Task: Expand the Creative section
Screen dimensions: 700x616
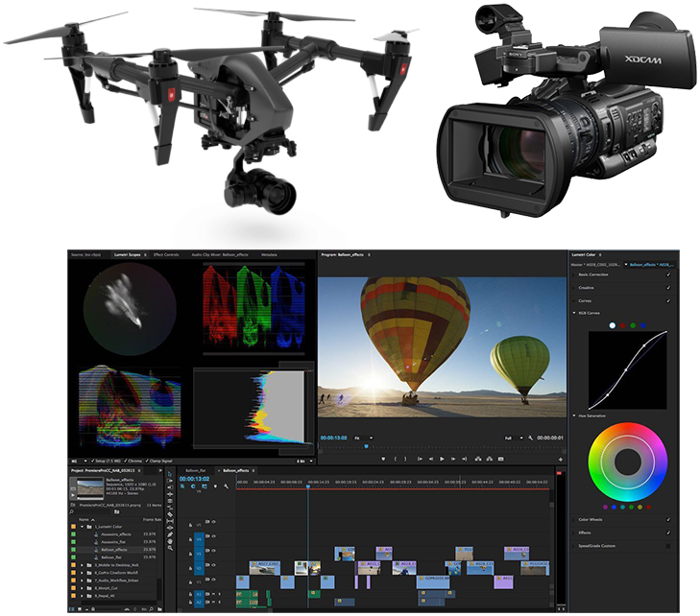Action: pyautogui.click(x=574, y=288)
